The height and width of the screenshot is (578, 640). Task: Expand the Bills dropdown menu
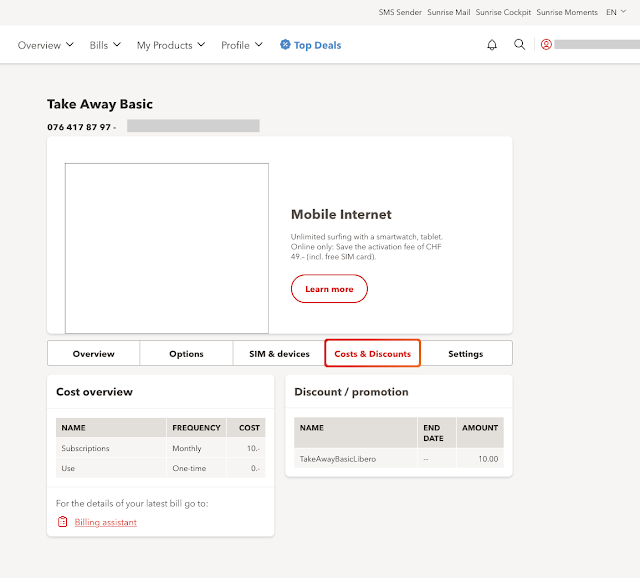(x=105, y=45)
